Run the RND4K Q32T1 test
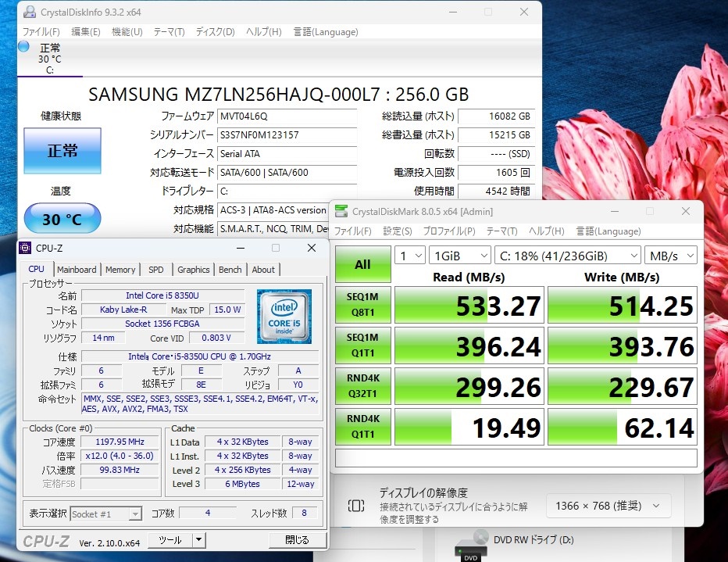This screenshot has width=728, height=562. point(362,385)
